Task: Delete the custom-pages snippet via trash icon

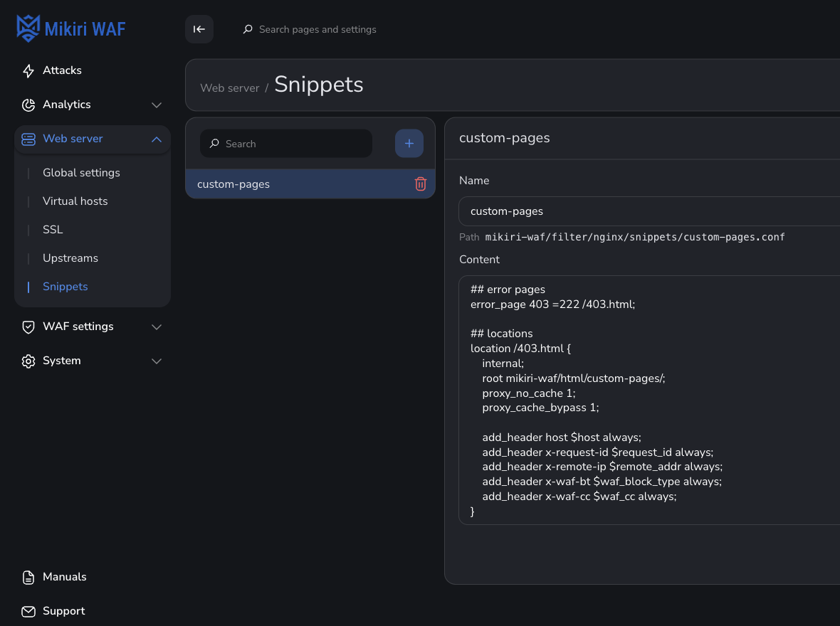Action: [421, 184]
